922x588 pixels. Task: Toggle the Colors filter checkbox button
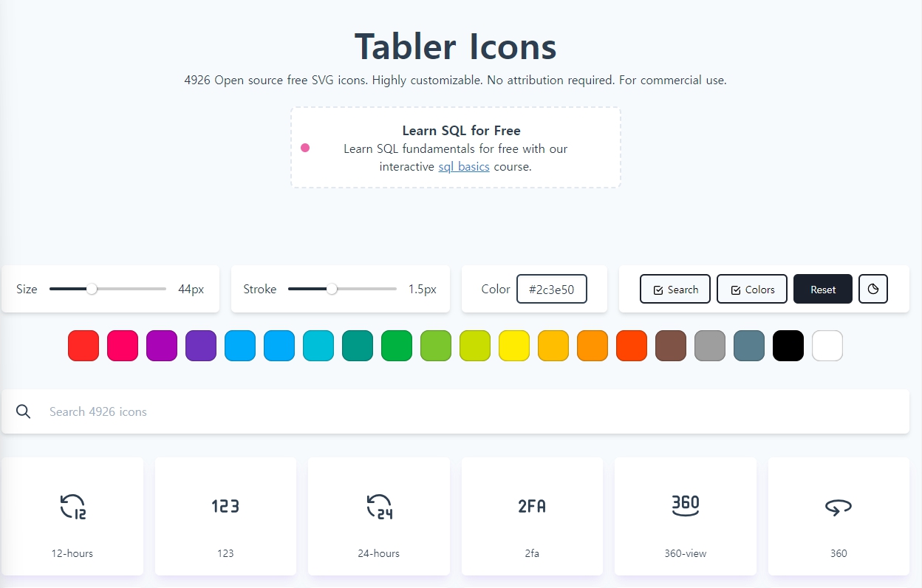pyautogui.click(x=751, y=289)
